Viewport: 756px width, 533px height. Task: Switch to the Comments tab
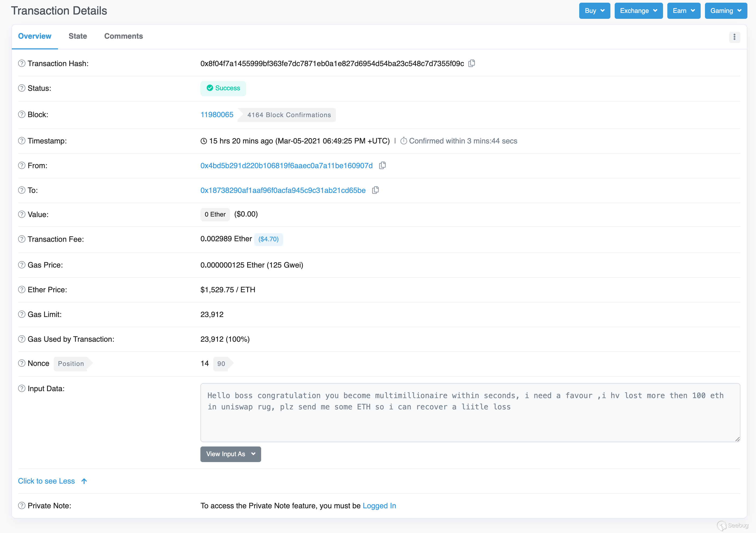point(124,36)
